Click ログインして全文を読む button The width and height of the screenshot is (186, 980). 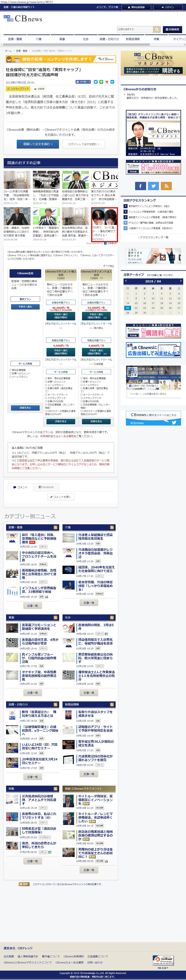(x=84, y=144)
